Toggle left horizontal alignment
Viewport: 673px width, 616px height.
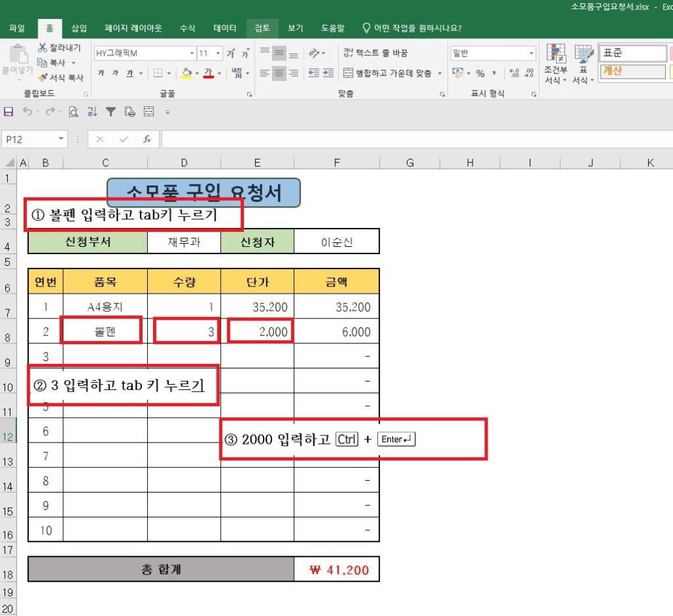pyautogui.click(x=265, y=73)
